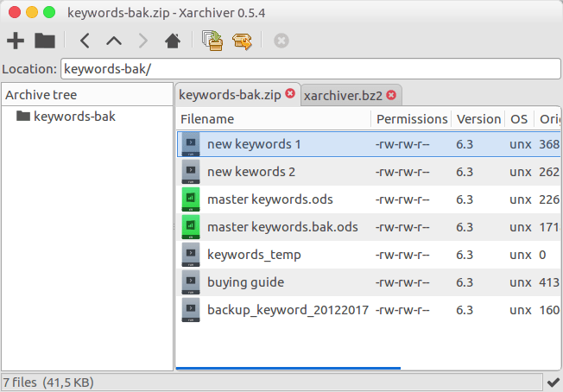Maximize window with the green button
The height and width of the screenshot is (392, 563).
coord(49,12)
